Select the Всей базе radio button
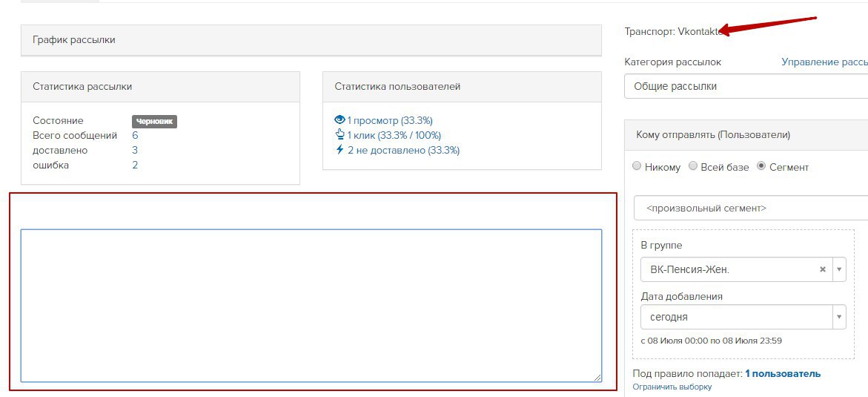This screenshot has height=397, width=868. click(693, 166)
